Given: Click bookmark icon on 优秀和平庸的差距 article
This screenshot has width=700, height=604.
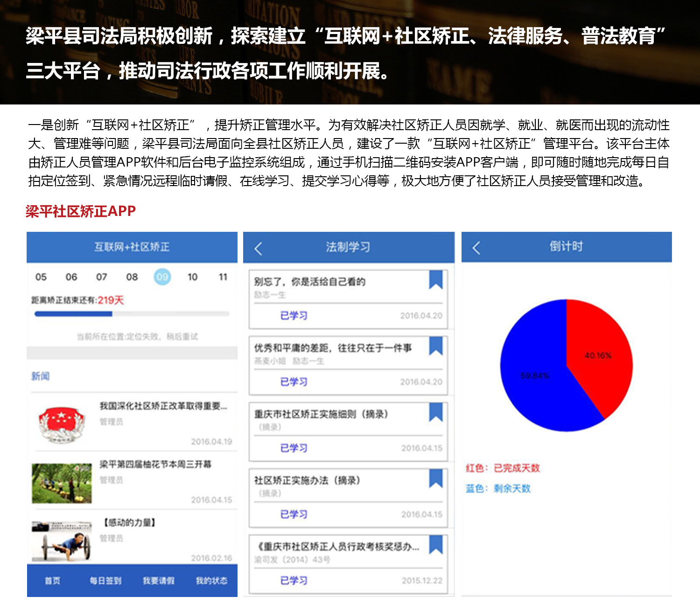Looking at the screenshot, I should (435, 346).
